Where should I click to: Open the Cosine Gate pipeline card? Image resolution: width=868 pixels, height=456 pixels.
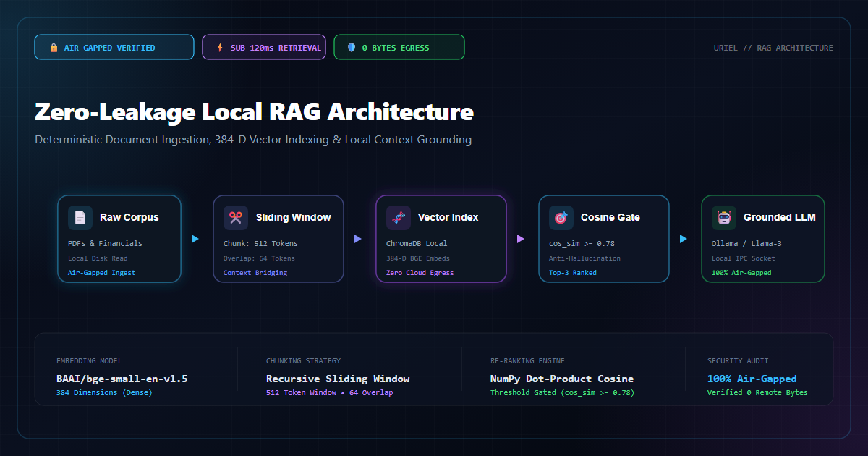pyautogui.click(x=604, y=239)
